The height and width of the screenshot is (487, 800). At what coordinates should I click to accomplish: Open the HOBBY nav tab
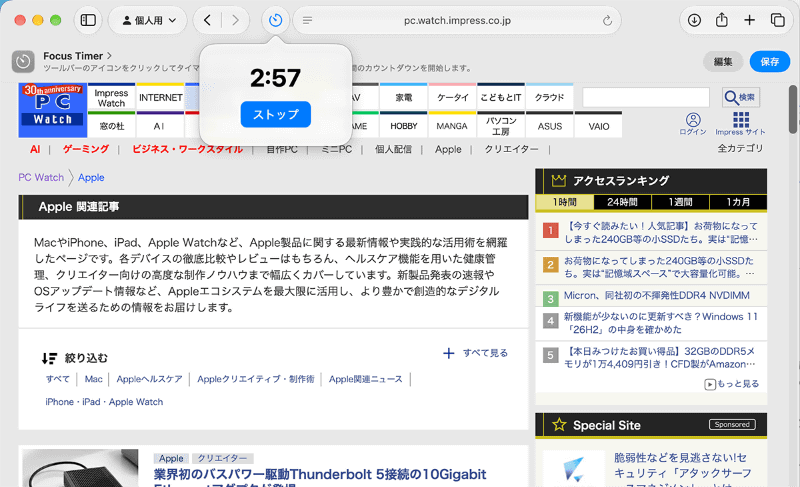click(x=404, y=126)
